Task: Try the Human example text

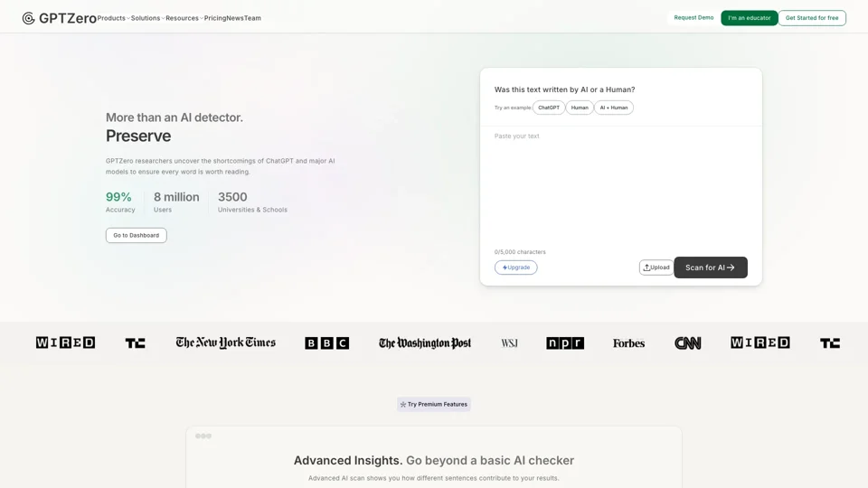Action: (580, 108)
